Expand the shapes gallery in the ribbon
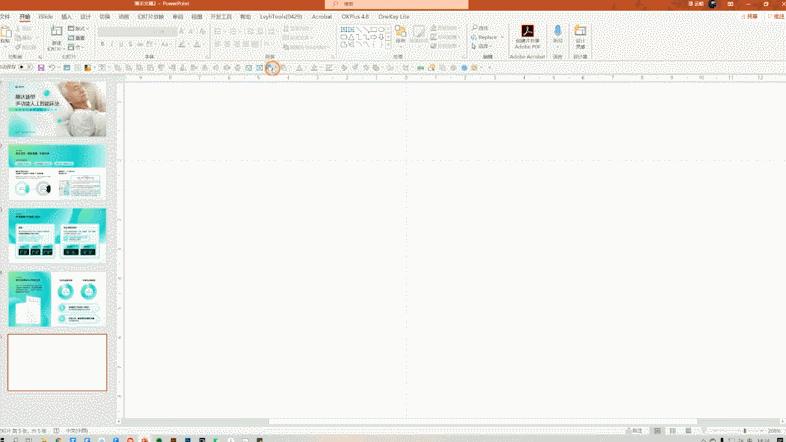The image size is (786, 442). pyautogui.click(x=390, y=45)
